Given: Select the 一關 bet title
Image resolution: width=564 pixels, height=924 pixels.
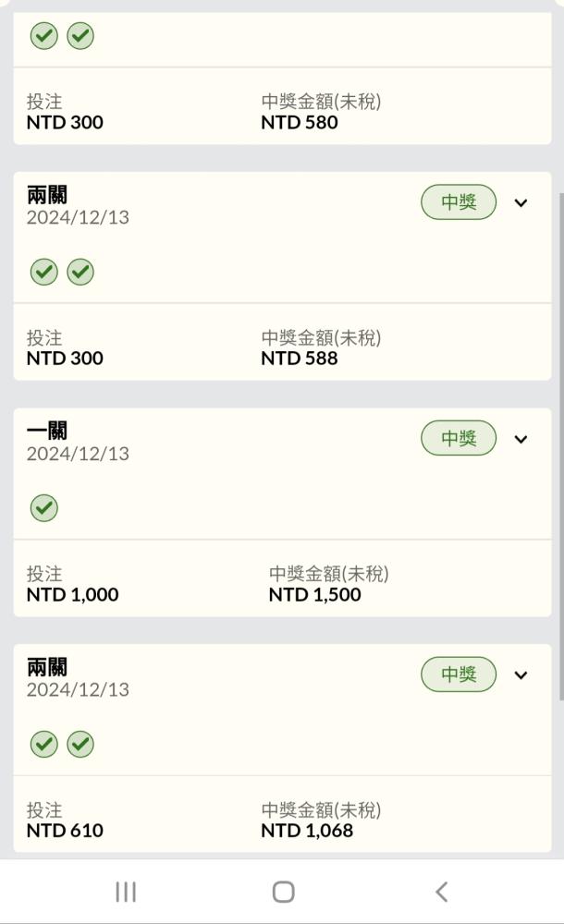Looking at the screenshot, I should coord(47,431).
